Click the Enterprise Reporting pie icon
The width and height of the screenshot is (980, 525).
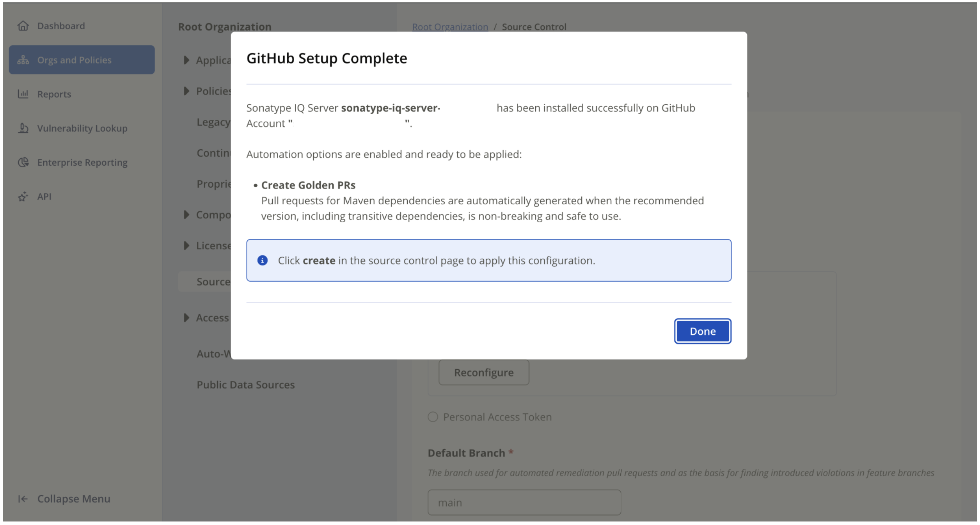[x=23, y=162]
